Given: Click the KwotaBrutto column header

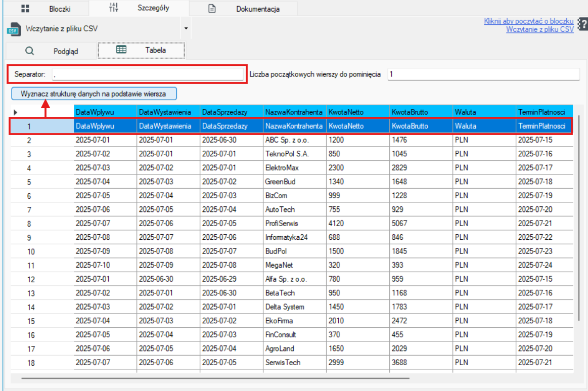Looking at the screenshot, I should point(421,112).
